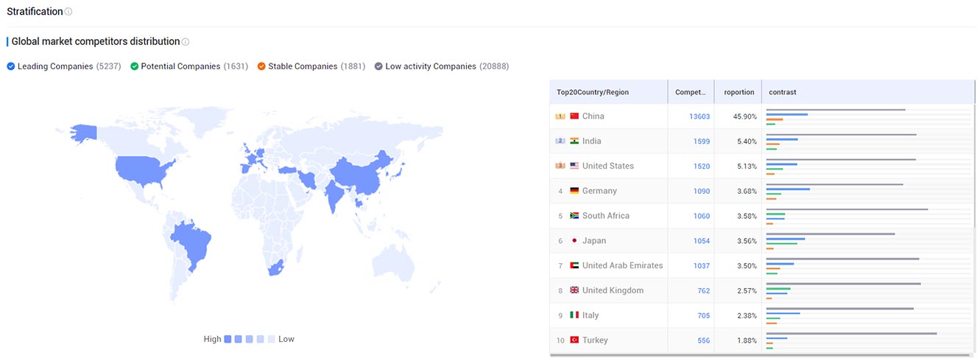Click the contrast column header
The width and height of the screenshot is (980, 364).
pyautogui.click(x=782, y=92)
